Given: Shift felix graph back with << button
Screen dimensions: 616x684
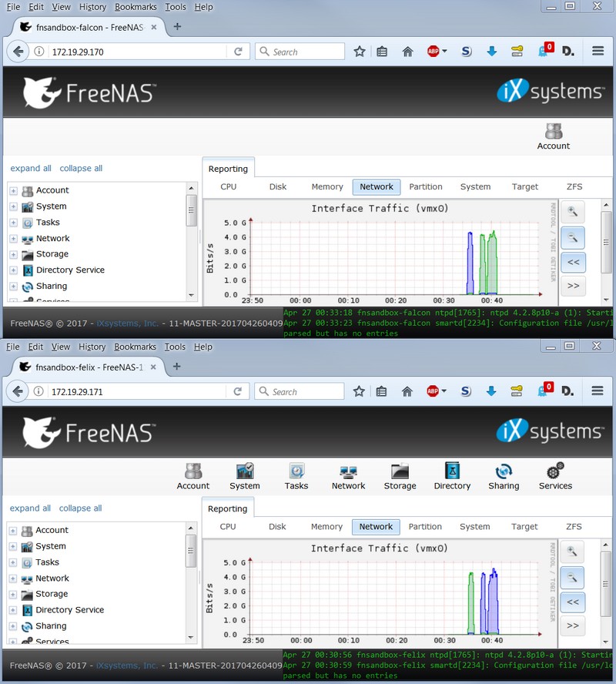Looking at the screenshot, I should tap(572, 602).
